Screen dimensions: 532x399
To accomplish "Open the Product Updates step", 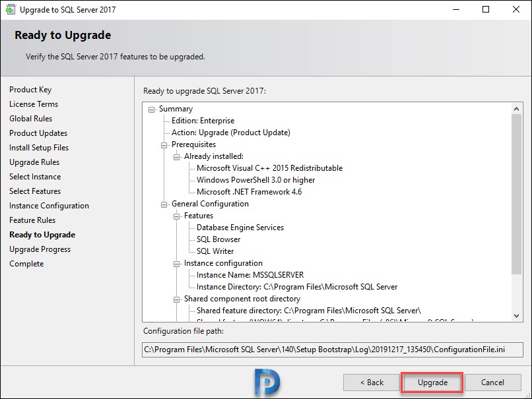I will coord(38,133).
